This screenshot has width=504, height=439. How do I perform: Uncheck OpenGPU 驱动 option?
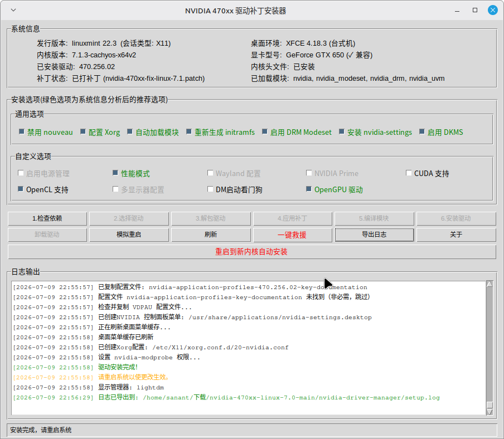pos(309,189)
